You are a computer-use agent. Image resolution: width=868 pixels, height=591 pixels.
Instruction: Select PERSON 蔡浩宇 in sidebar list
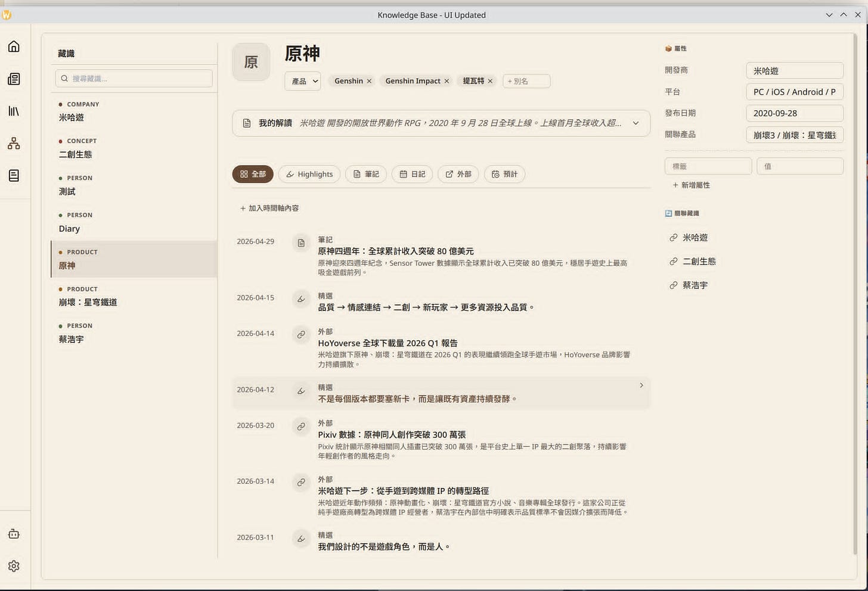click(134, 333)
